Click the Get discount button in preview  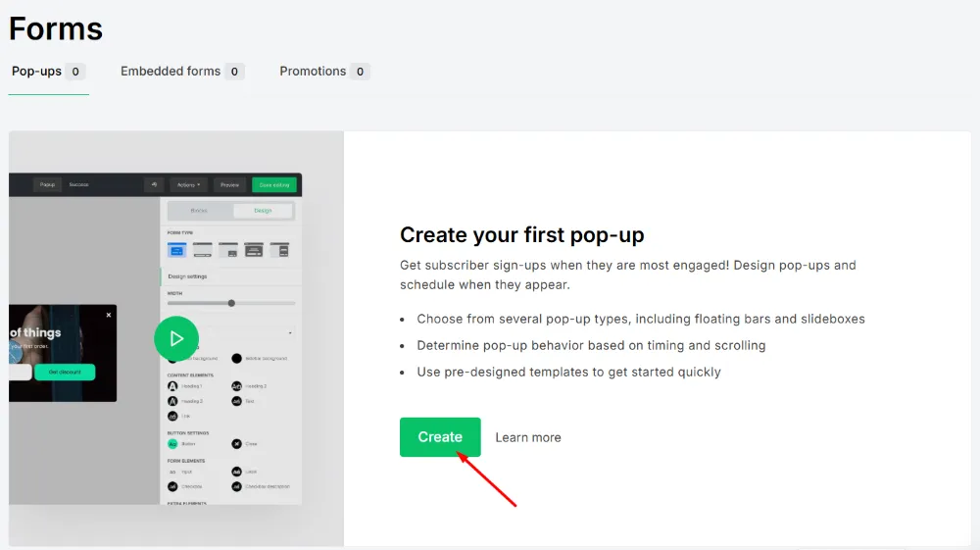[65, 373]
